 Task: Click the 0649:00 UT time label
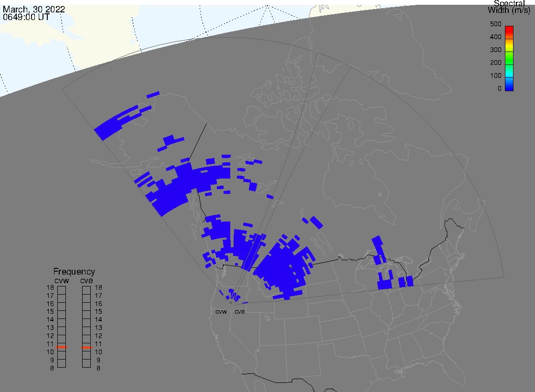[x=26, y=17]
